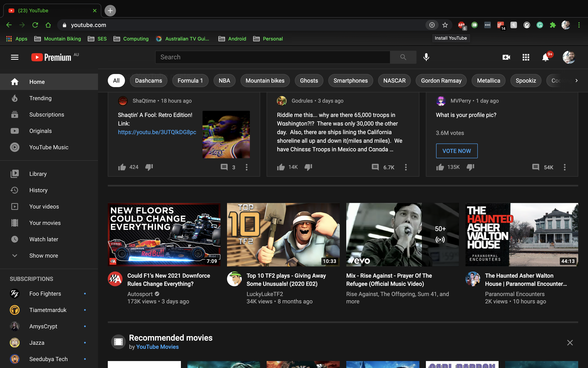Go to browser home page

48,25
